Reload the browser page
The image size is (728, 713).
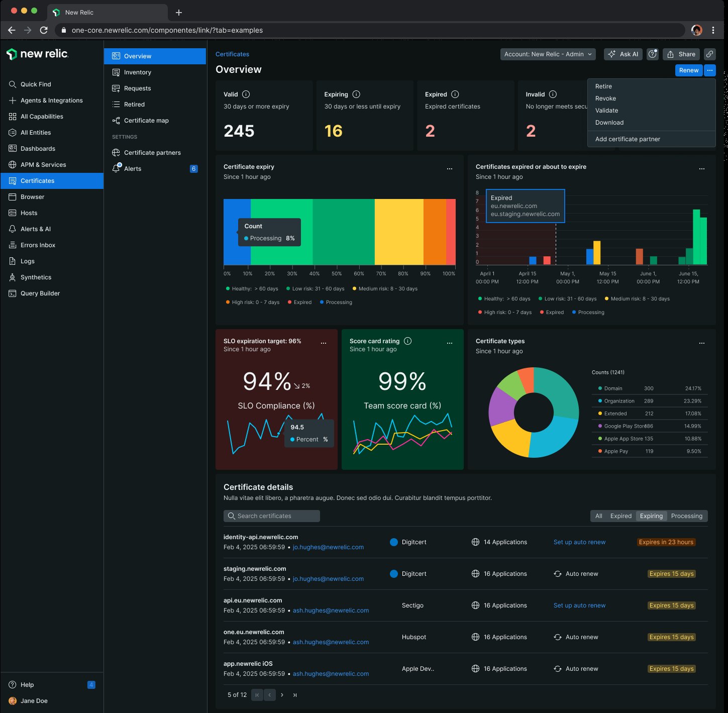(x=44, y=30)
